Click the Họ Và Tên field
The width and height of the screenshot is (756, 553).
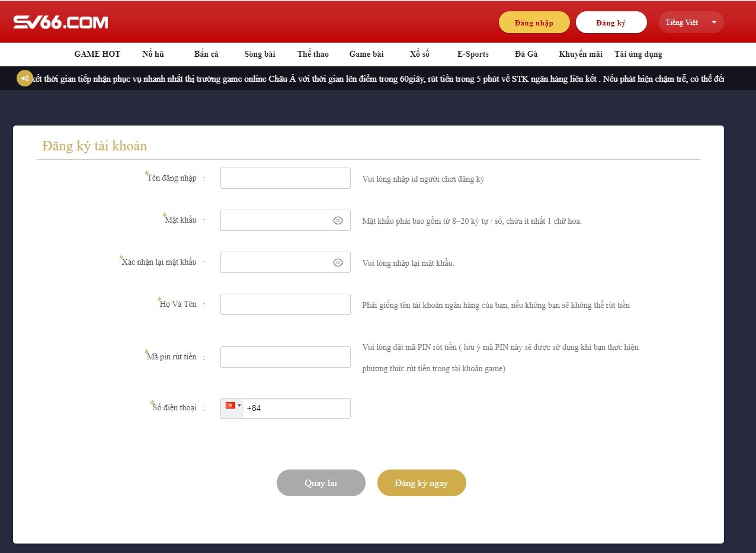[285, 304]
